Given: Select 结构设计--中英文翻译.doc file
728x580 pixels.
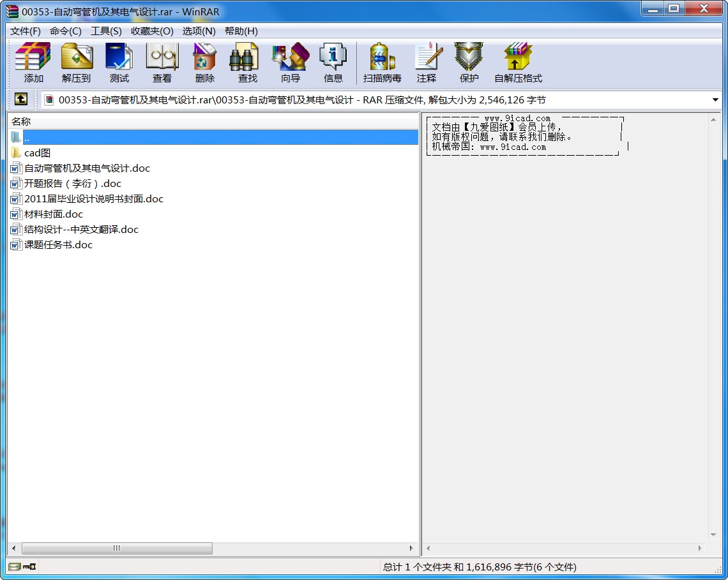Looking at the screenshot, I should pos(81,229).
